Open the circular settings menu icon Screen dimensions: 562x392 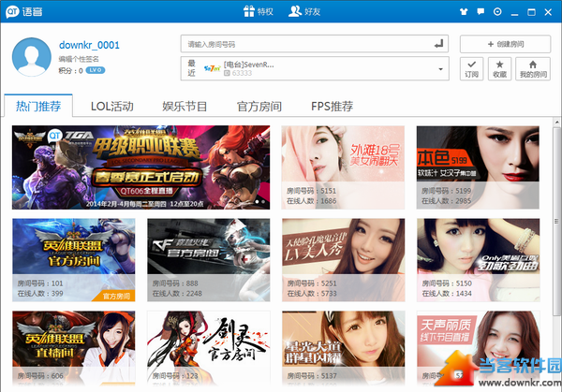497,12
